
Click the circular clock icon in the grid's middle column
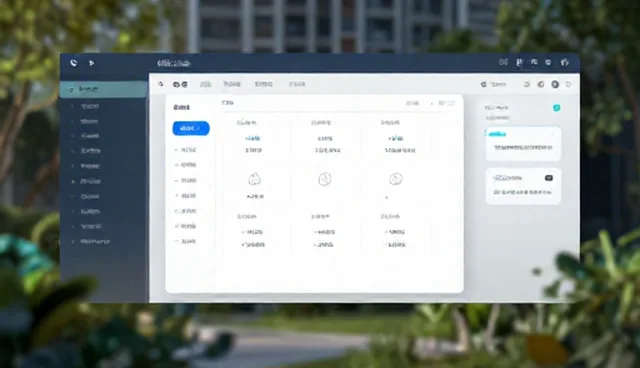[324, 179]
